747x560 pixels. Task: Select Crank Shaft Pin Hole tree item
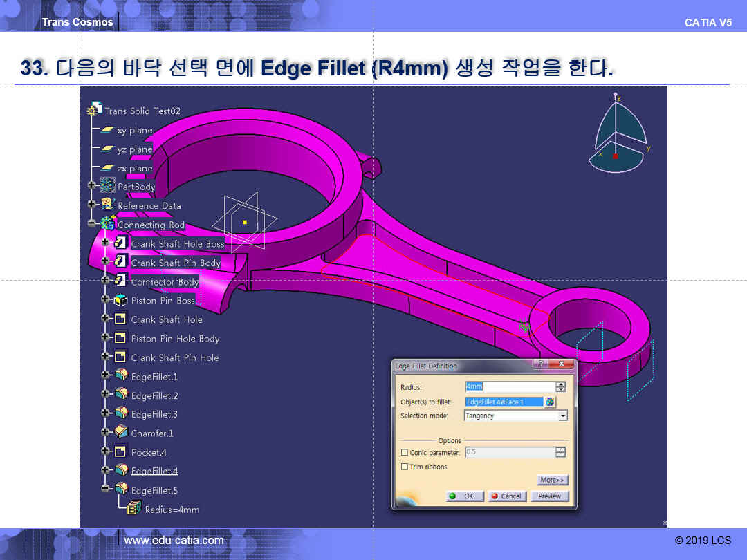coord(174,357)
